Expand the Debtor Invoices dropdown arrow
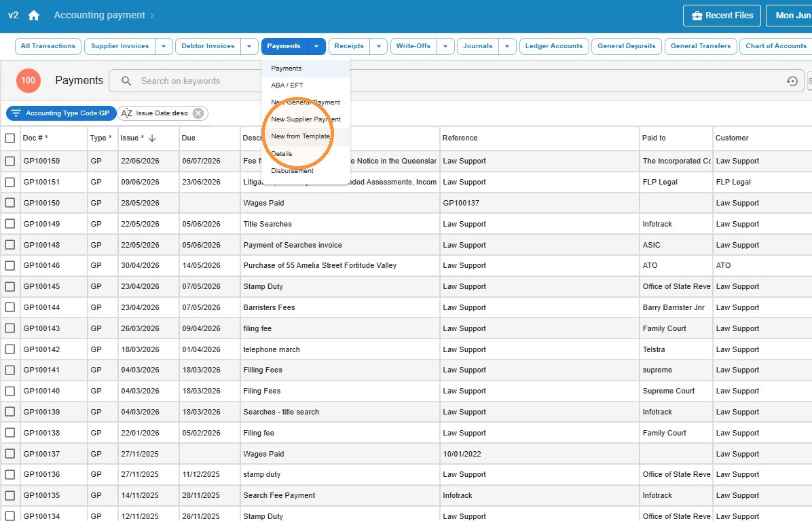The width and height of the screenshot is (812, 521). [x=249, y=46]
